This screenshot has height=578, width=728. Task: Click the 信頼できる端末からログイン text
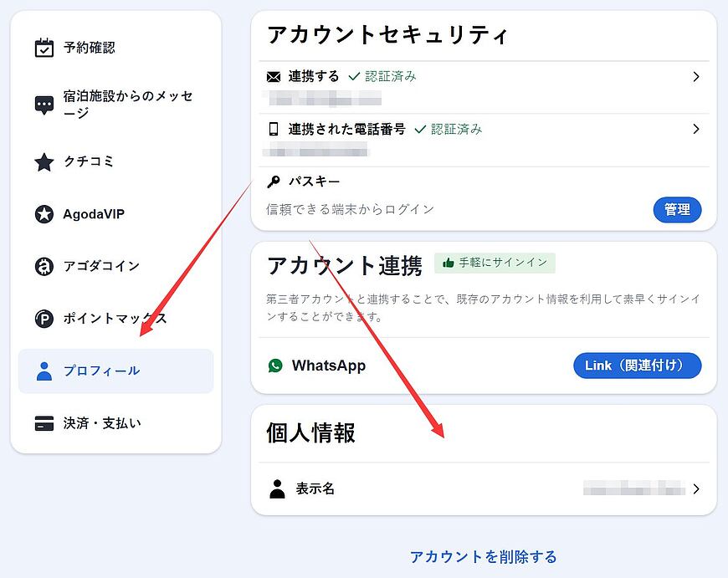click(x=350, y=210)
